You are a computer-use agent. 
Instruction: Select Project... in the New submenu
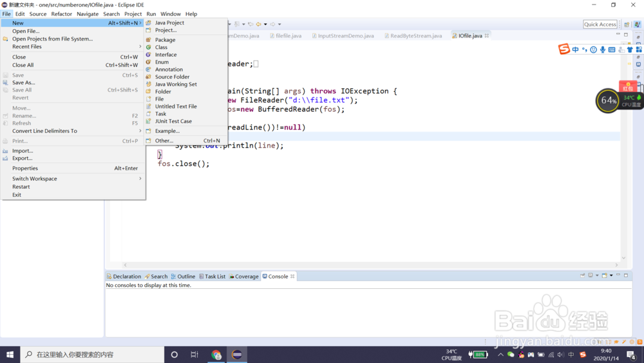tap(186, 30)
